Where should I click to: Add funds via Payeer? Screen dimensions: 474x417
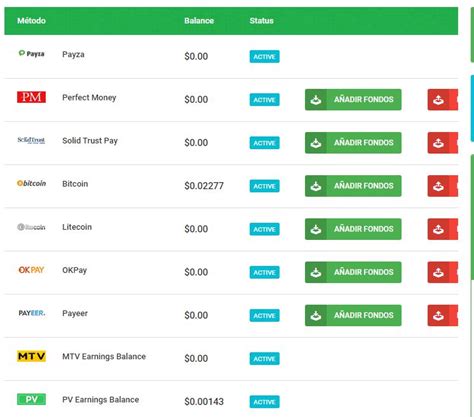[x=353, y=315]
